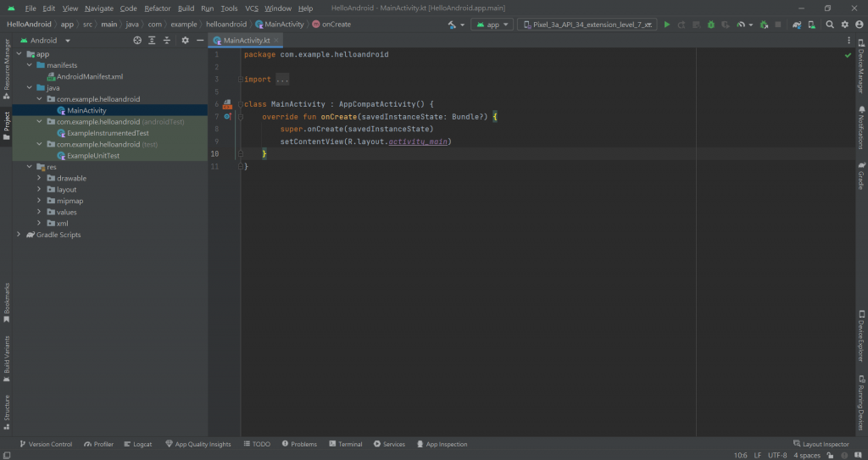
Task: Toggle the Gradle side panel tab
Action: (x=861, y=176)
